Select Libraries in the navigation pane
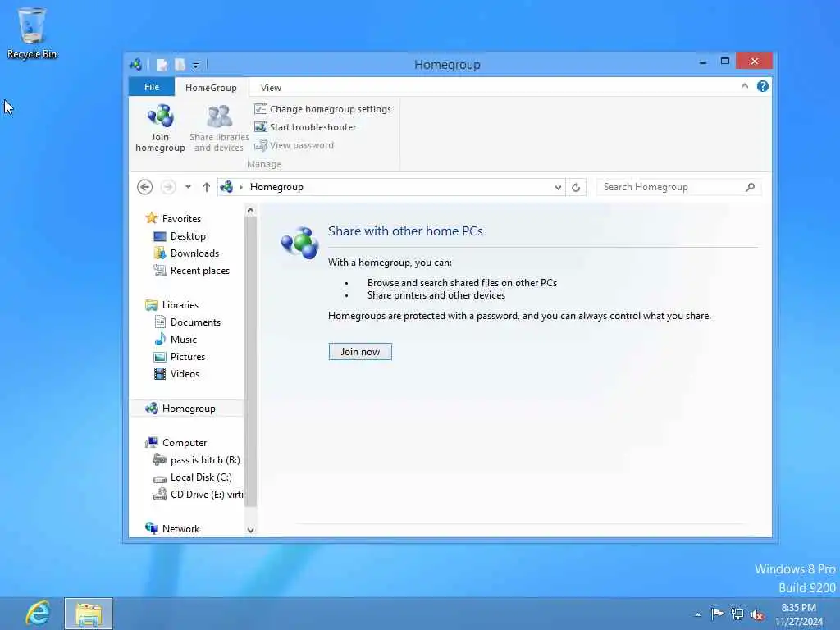Screen dimensions: 840x630 [180, 305]
